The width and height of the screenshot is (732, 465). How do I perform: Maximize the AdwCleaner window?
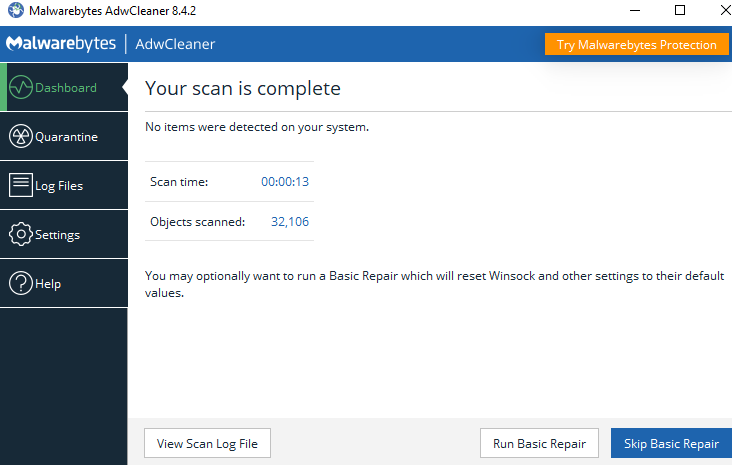point(680,10)
